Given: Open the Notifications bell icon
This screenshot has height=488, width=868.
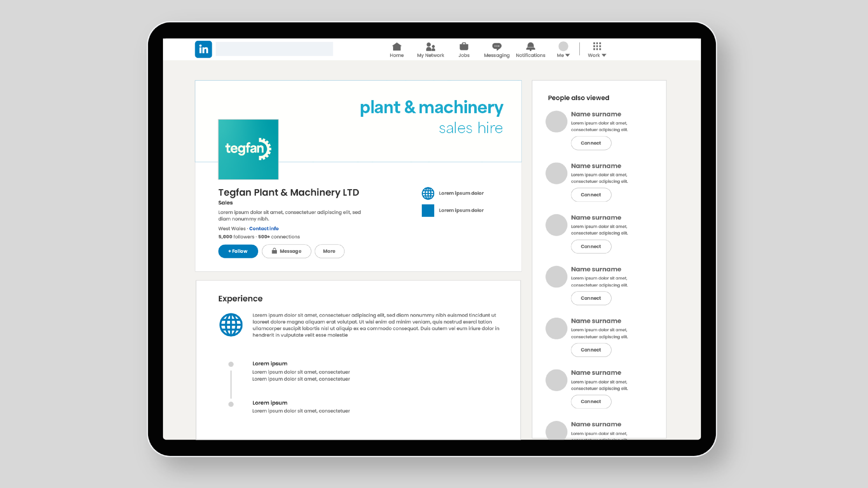Looking at the screenshot, I should [x=530, y=47].
